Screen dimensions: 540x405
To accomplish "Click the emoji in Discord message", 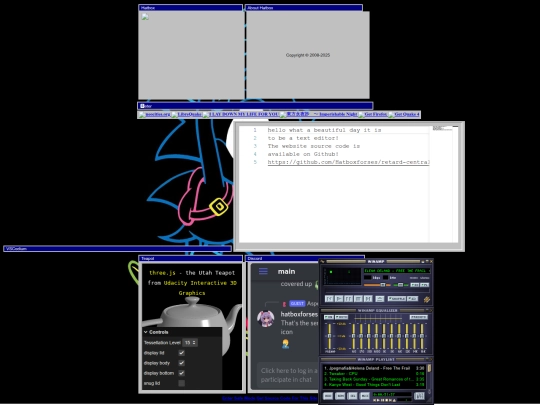I will (285, 344).
